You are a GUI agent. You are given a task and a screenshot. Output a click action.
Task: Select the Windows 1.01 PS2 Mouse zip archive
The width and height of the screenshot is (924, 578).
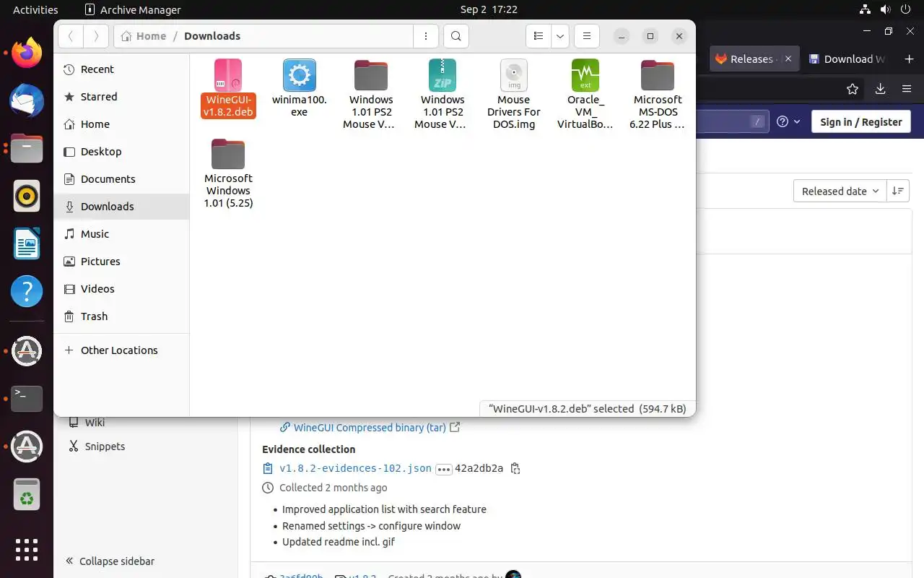click(443, 75)
